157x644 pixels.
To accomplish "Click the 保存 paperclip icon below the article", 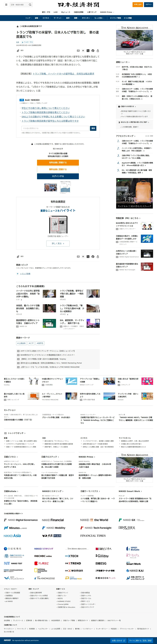I will click(x=18, y=256).
